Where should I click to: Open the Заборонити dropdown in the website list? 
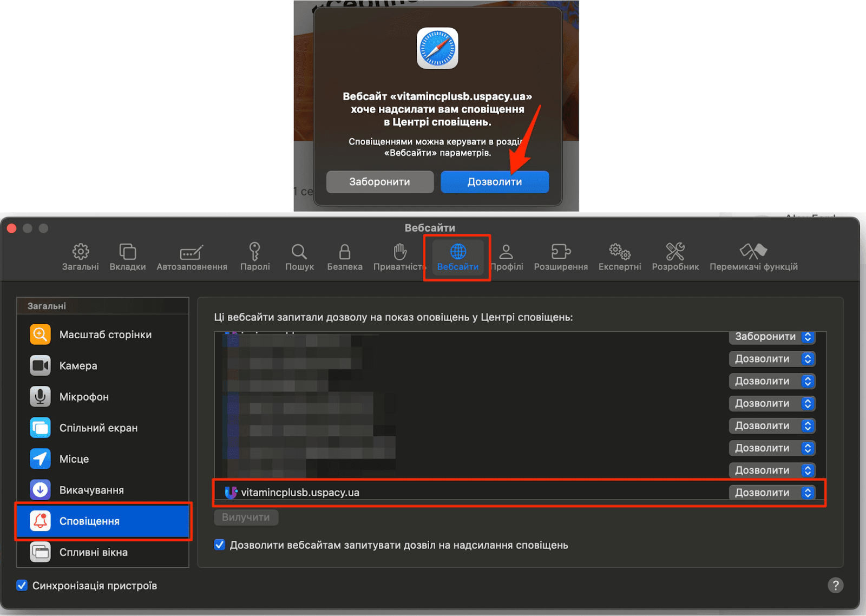772,337
